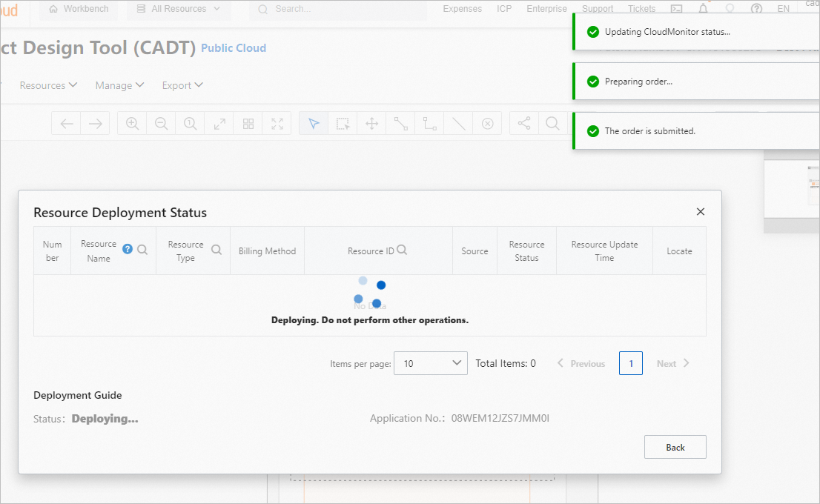Click the circled-X delete icon
This screenshot has height=504, width=820.
click(487, 124)
